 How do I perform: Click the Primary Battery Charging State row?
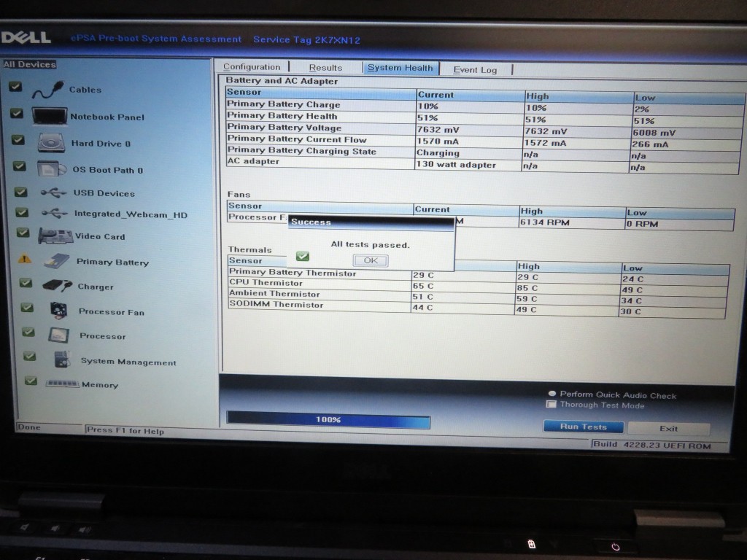pyautogui.click(x=483, y=153)
